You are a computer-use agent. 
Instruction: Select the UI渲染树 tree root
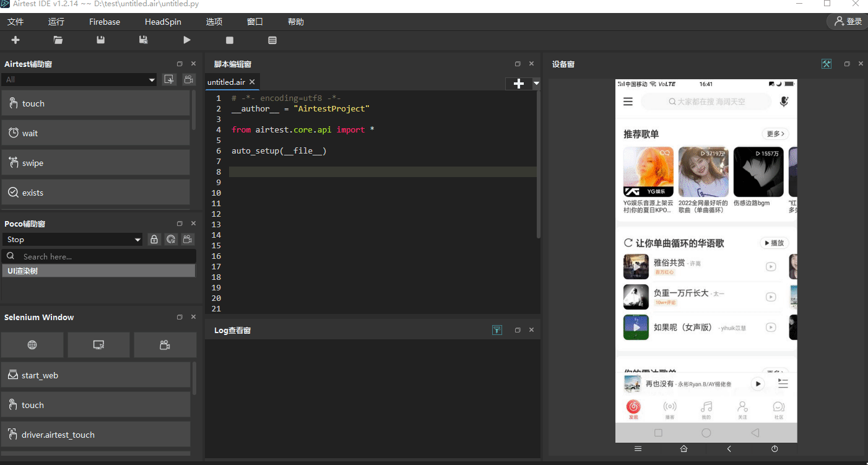(x=98, y=271)
